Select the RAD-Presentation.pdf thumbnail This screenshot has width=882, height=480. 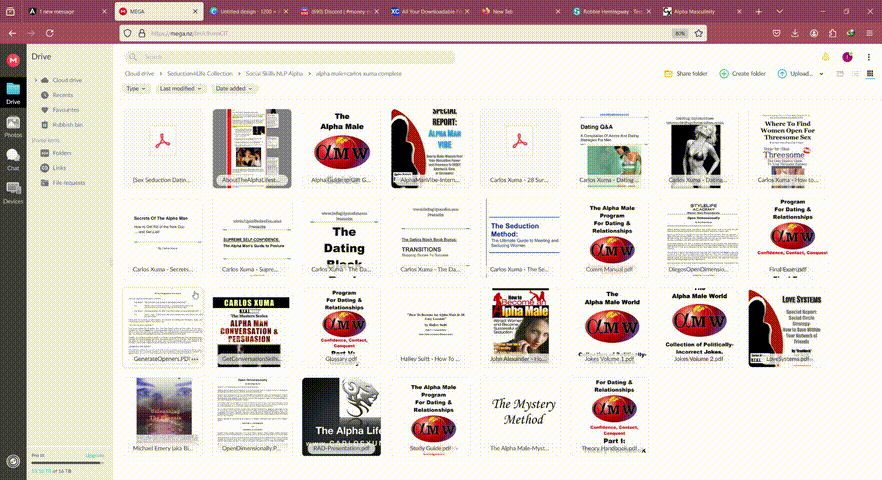click(x=341, y=416)
